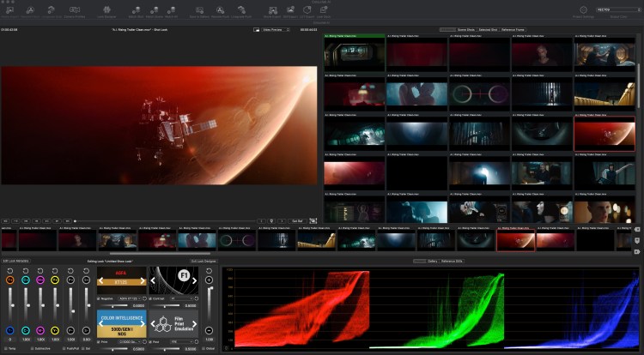Screen dimensions: 644x355
Task: Click the Get Ref button
Action: click(297, 221)
